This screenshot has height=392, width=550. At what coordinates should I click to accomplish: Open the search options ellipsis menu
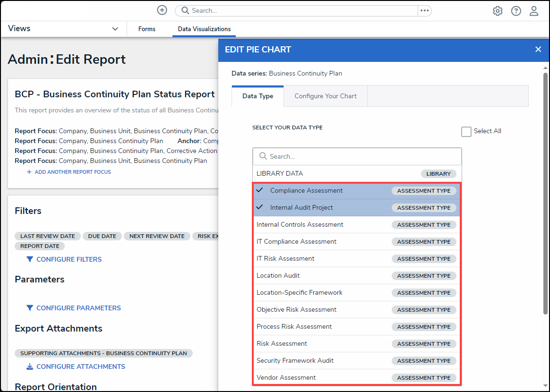coord(424,10)
